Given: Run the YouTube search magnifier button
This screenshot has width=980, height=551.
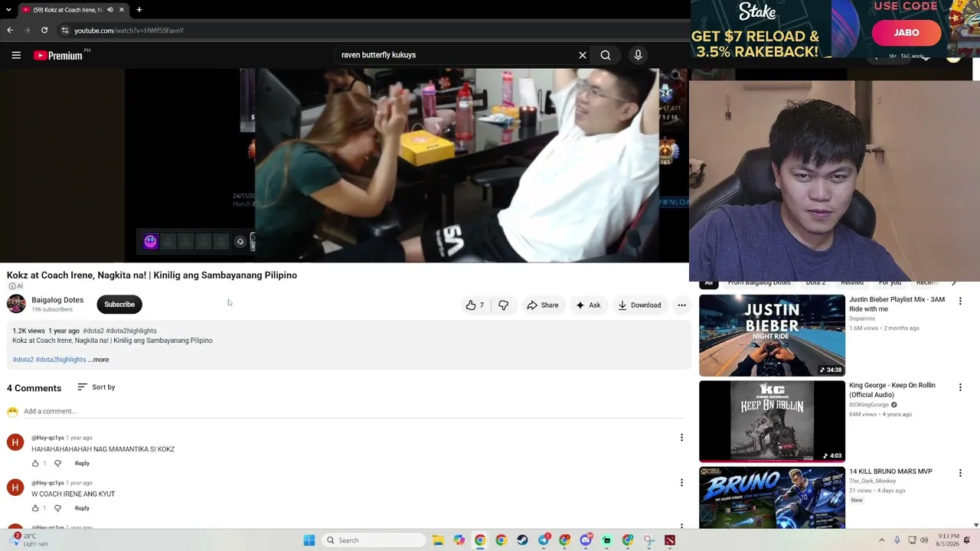Looking at the screenshot, I should click(606, 55).
